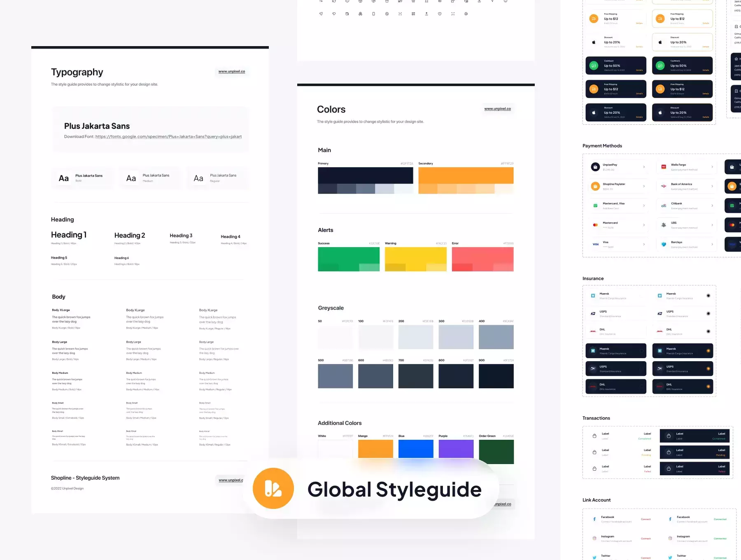This screenshot has width=741, height=560.
Task: Select the Plus Jakarta Sans Medium card
Action: (150, 178)
